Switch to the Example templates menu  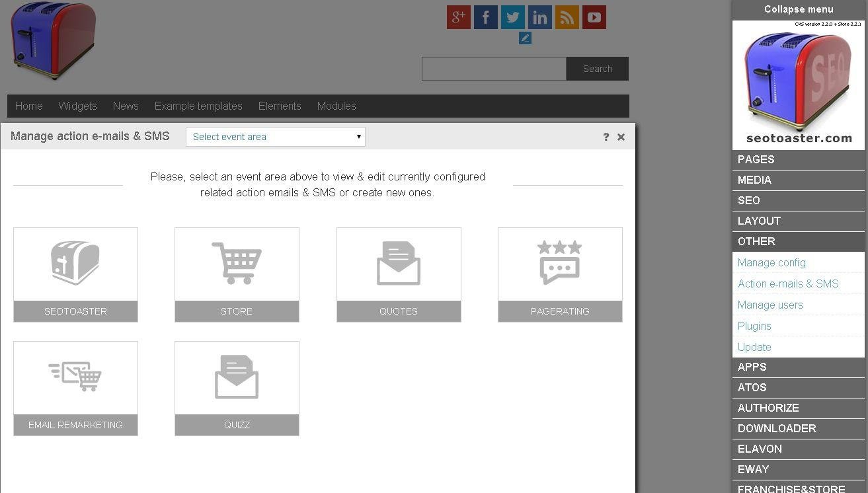coord(198,106)
